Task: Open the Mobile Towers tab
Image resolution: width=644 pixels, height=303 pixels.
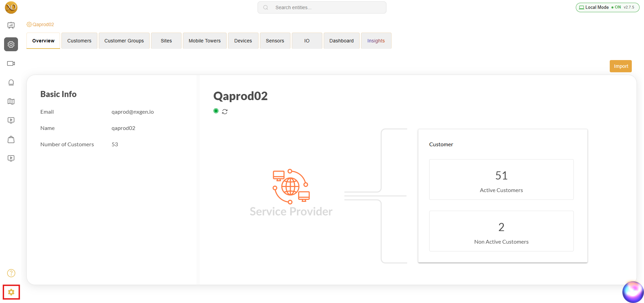Action: click(205, 41)
